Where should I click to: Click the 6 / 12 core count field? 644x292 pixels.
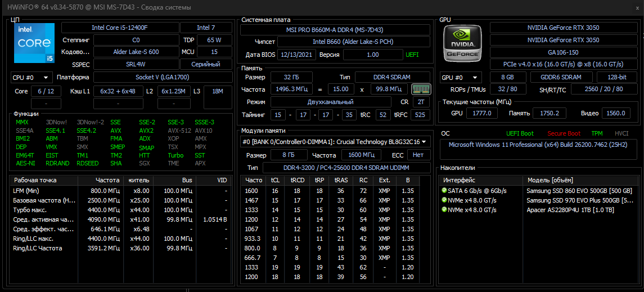point(46,91)
